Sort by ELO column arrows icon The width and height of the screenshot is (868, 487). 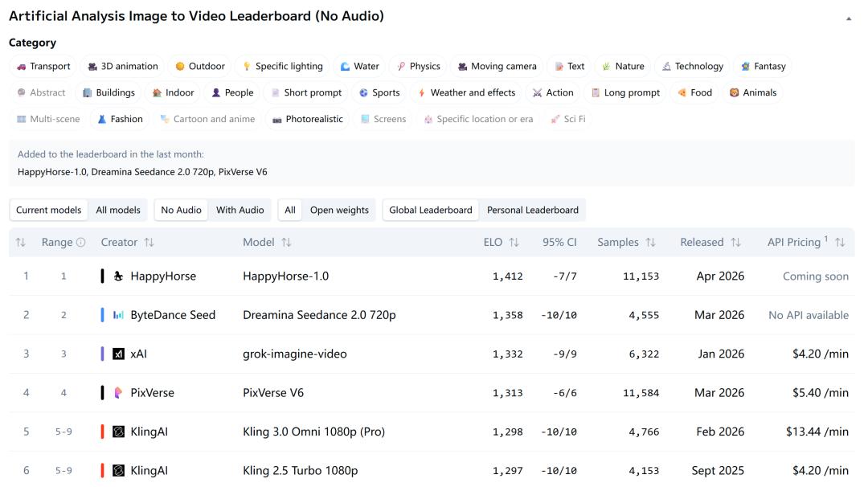(x=514, y=242)
